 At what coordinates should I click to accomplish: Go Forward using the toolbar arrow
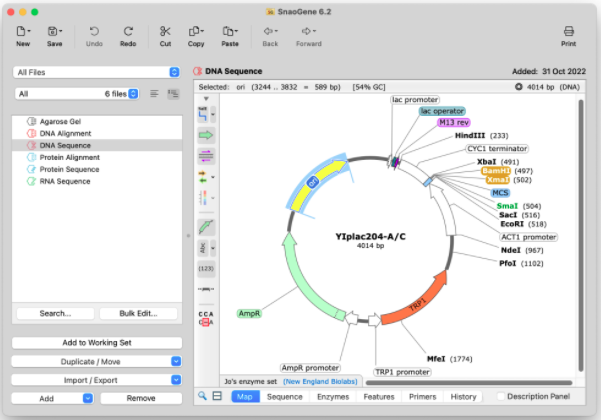click(309, 31)
